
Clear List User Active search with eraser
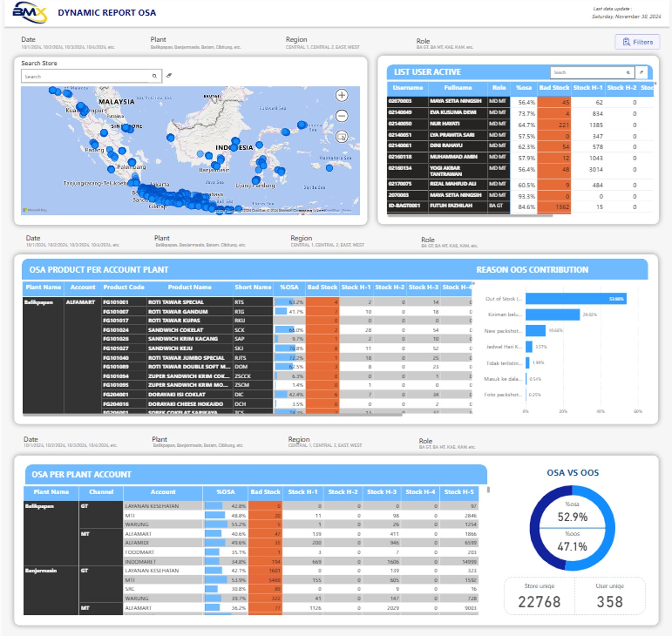pyautogui.click(x=641, y=73)
